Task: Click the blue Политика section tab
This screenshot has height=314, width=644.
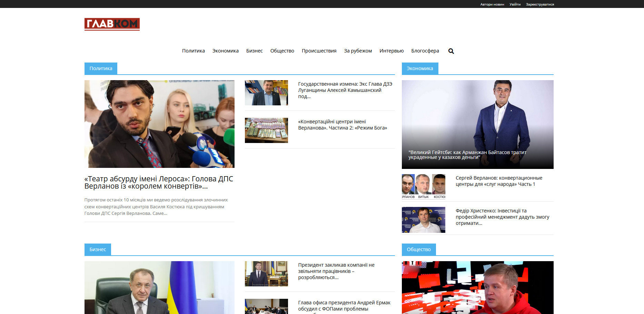Action: coord(101,68)
